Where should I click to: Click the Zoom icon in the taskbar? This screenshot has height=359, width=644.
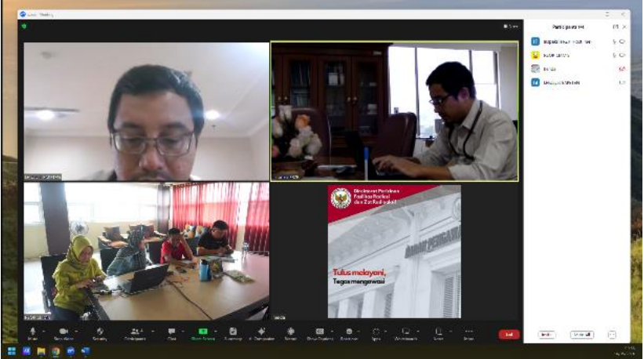tap(71, 351)
